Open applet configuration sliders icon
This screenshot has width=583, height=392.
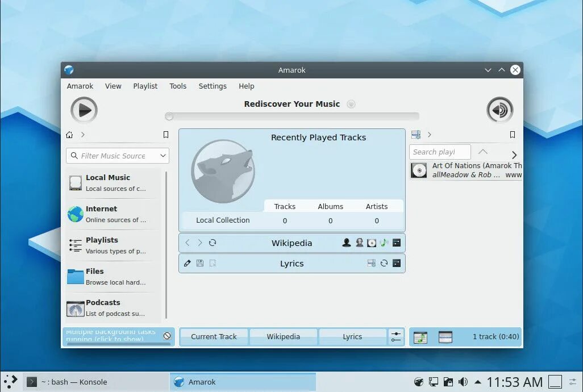[x=396, y=337]
